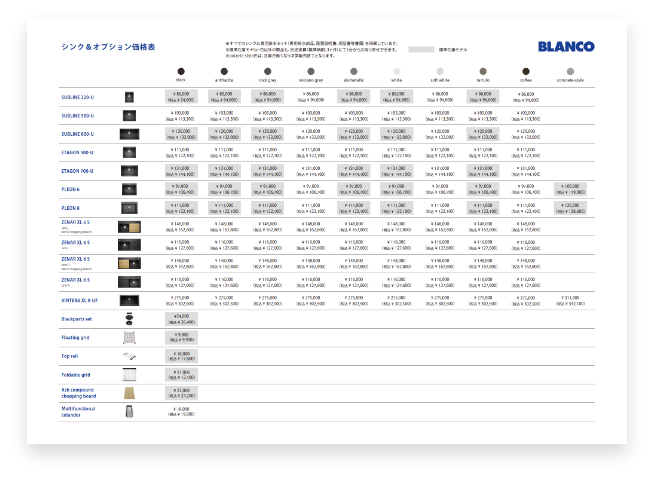Open the SUBLINE 500-U sink thumbnail
The height and width of the screenshot is (481, 654).
[x=129, y=116]
